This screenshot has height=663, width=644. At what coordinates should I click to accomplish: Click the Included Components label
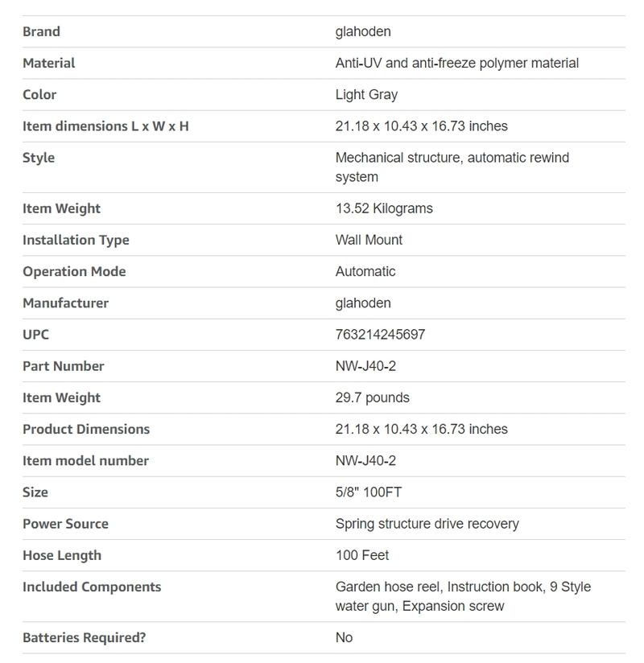92,587
